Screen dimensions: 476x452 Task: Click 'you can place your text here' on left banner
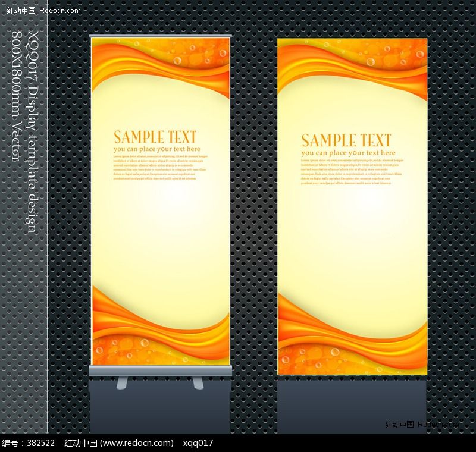point(157,149)
